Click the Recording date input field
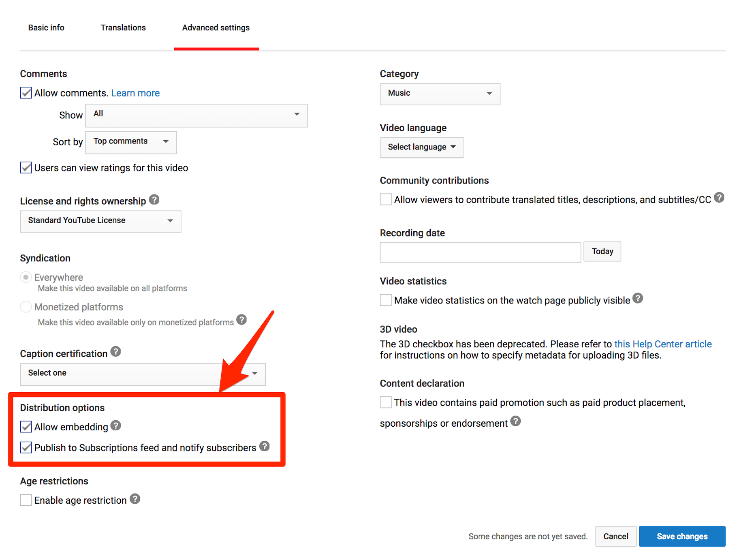The width and height of the screenshot is (739, 560). [480, 252]
